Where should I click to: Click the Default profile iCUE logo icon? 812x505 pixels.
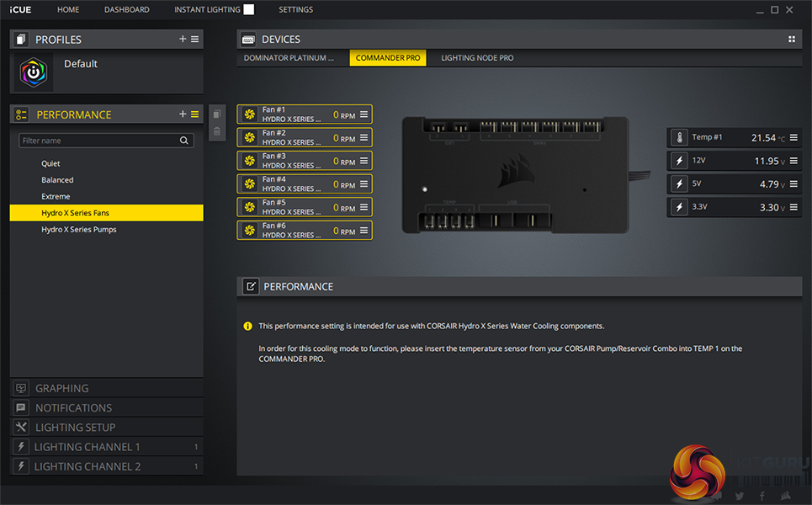coord(33,72)
